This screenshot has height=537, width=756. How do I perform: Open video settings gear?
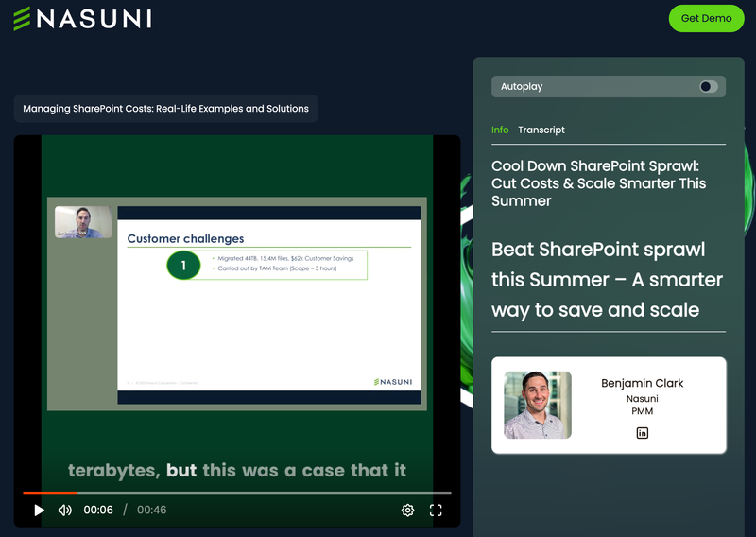click(408, 510)
